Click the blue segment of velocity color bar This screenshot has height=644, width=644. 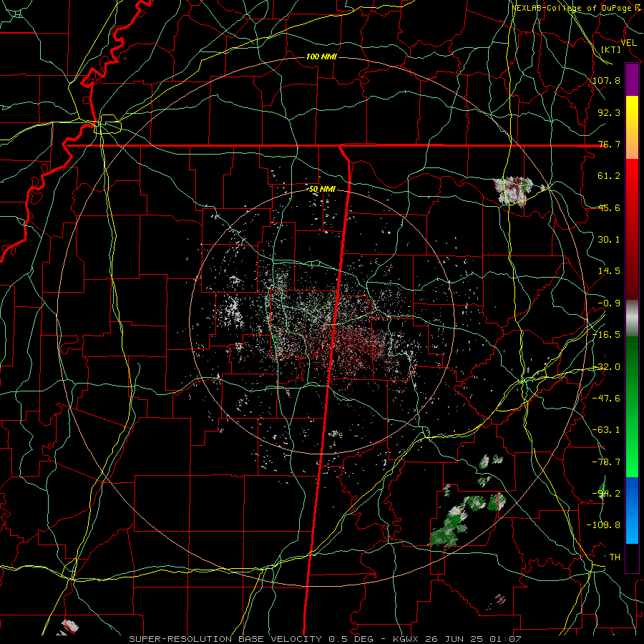click(632, 510)
